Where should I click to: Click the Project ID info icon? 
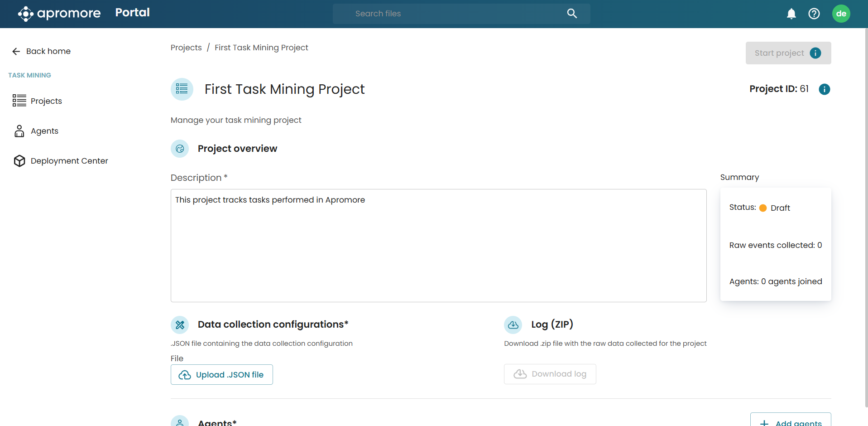click(824, 89)
